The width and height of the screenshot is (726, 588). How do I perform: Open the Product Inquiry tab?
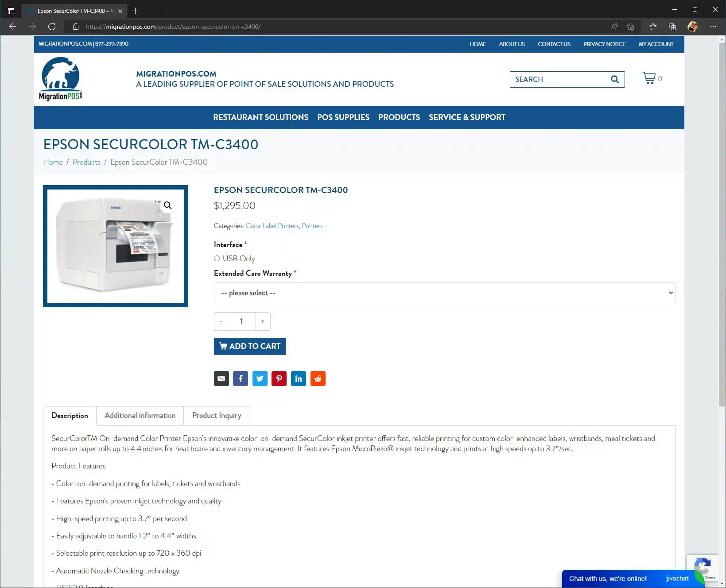tap(217, 415)
